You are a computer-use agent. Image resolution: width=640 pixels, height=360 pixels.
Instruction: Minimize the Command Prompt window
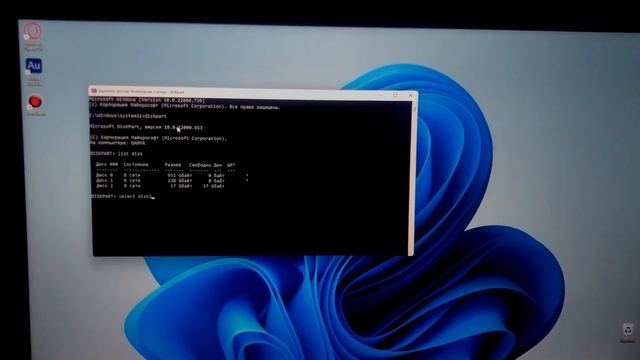click(x=380, y=95)
